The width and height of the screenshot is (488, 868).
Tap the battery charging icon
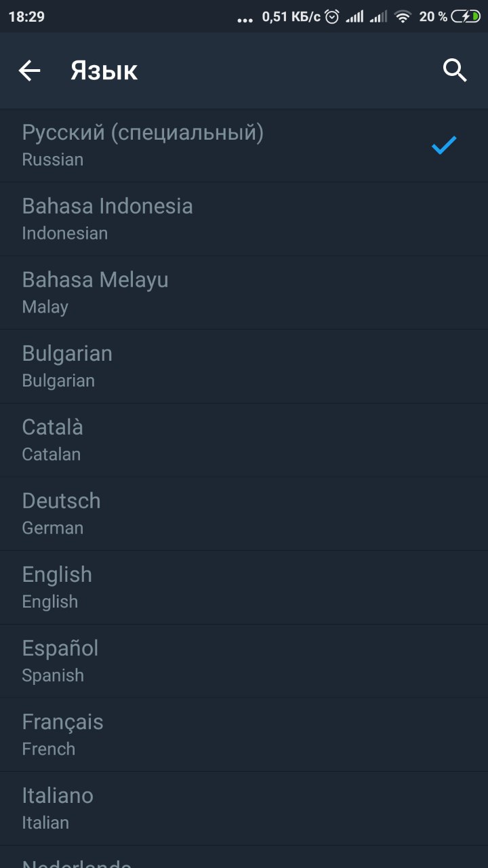466,17
